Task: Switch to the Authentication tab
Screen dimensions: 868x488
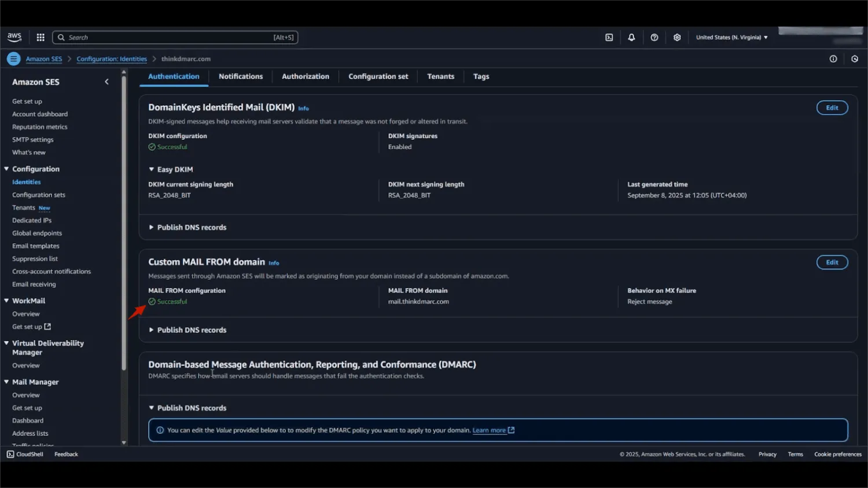Action: (x=174, y=76)
